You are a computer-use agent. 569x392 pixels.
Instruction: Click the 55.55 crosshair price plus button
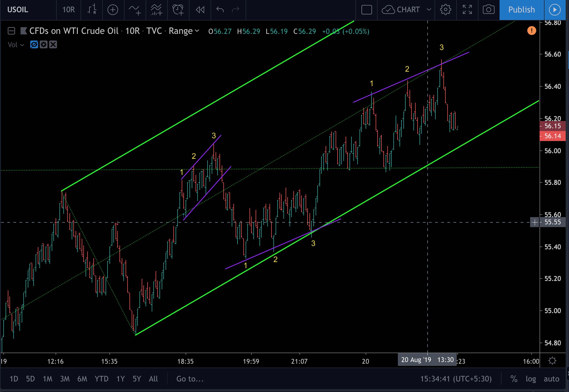pos(535,222)
